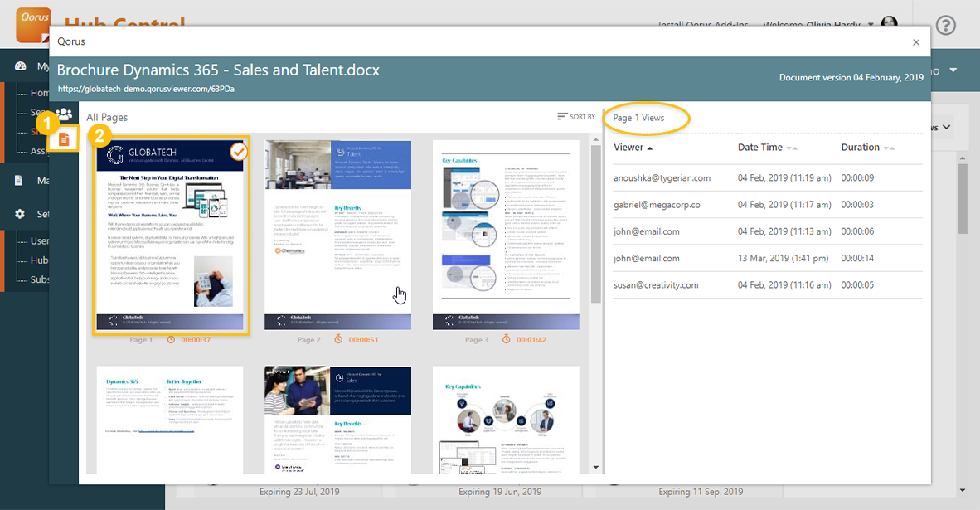The height and width of the screenshot is (510, 980).
Task: Click john@email.com viewed 04 Feb
Action: tap(768, 232)
